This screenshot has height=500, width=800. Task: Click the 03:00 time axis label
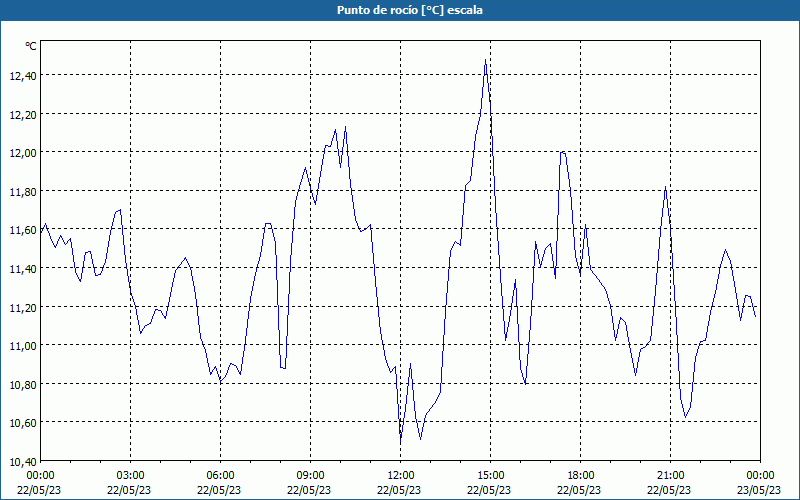point(130,476)
